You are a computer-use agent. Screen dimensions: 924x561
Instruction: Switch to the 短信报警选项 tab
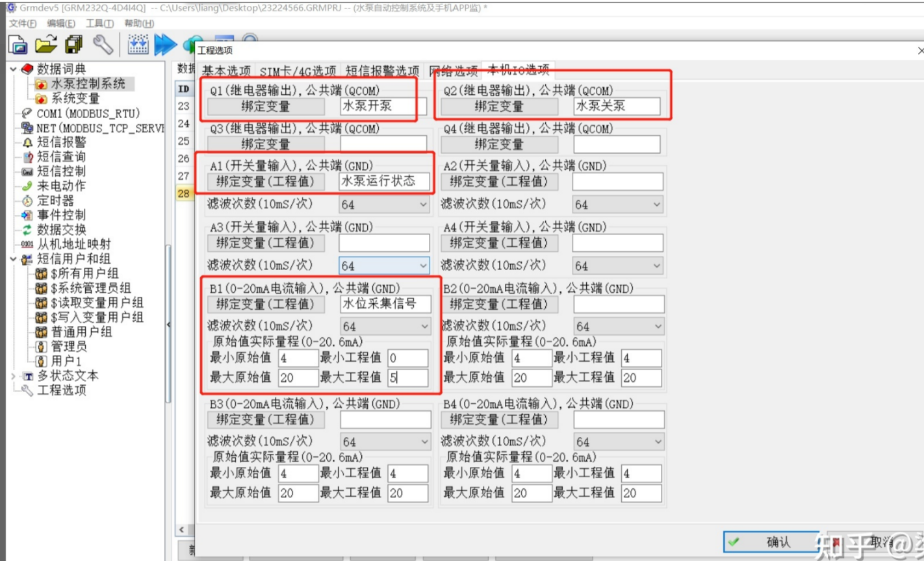(382, 71)
